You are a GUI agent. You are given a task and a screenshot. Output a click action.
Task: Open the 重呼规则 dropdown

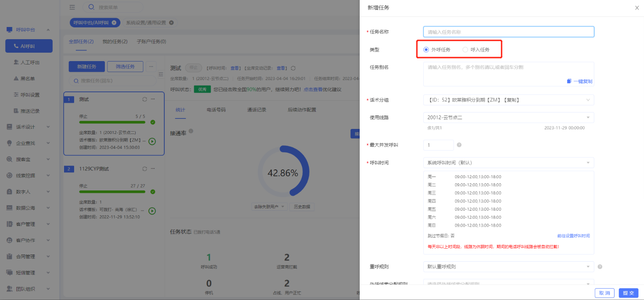(x=508, y=267)
